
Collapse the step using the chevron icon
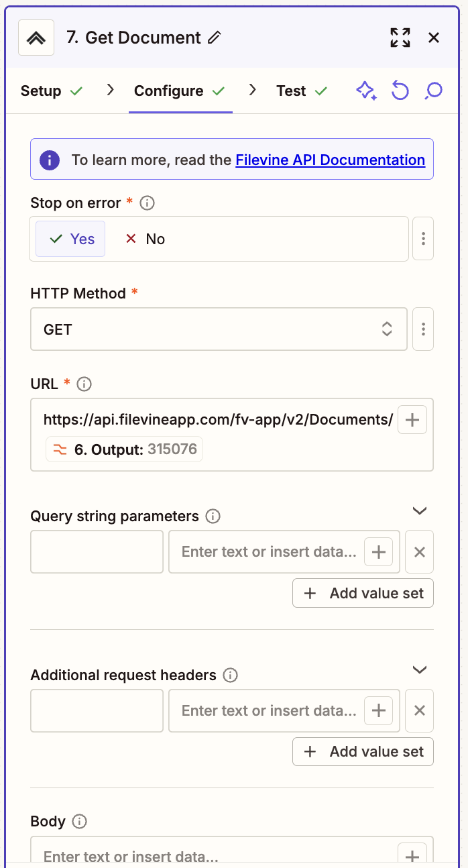[x=36, y=38]
